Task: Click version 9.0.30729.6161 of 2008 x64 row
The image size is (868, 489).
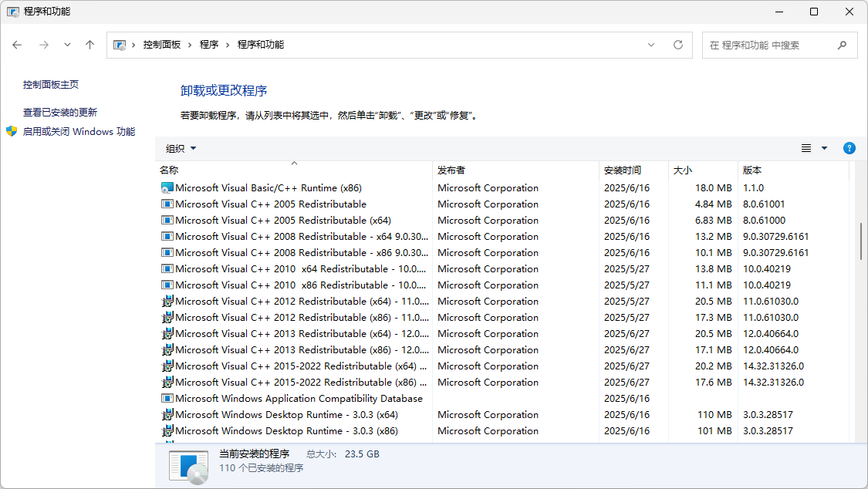Action: coord(775,236)
